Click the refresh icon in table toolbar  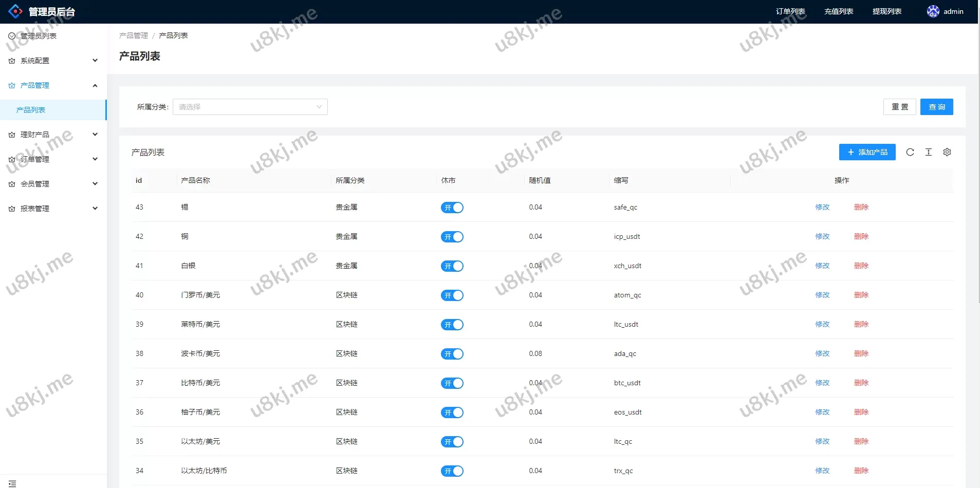click(910, 152)
